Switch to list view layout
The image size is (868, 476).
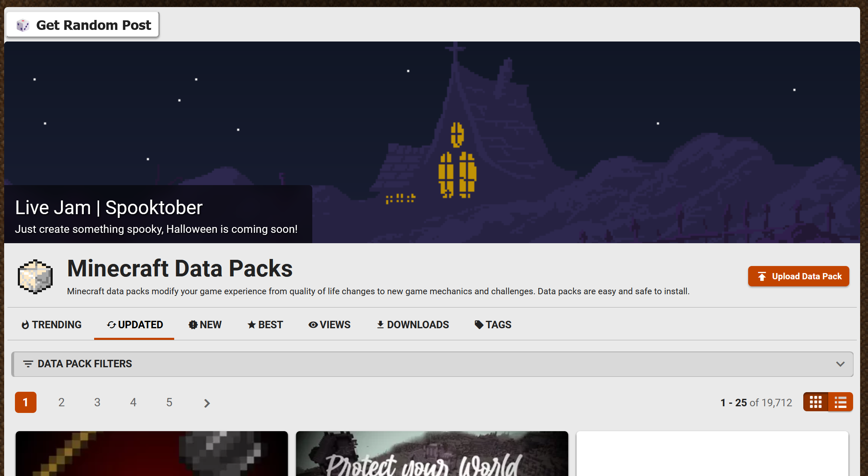(x=841, y=402)
